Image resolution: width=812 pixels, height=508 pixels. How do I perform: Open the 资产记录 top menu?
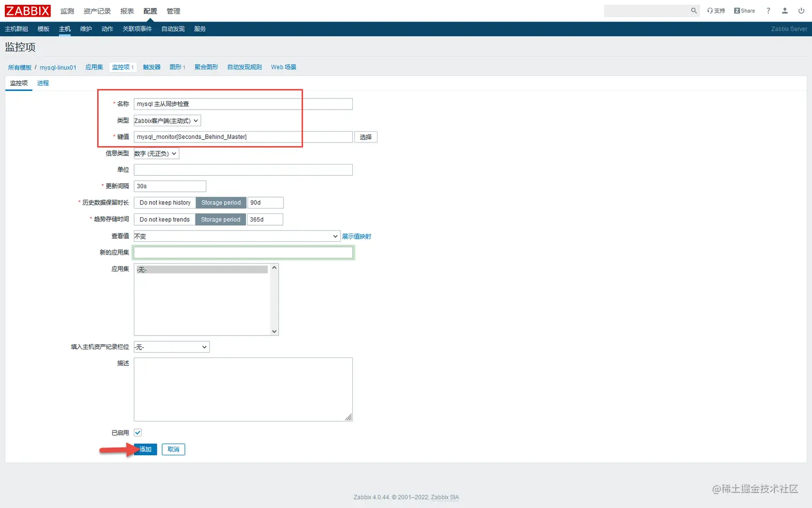click(x=97, y=11)
